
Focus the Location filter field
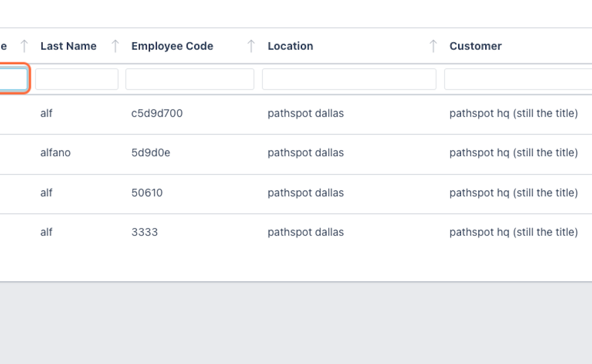(x=349, y=79)
